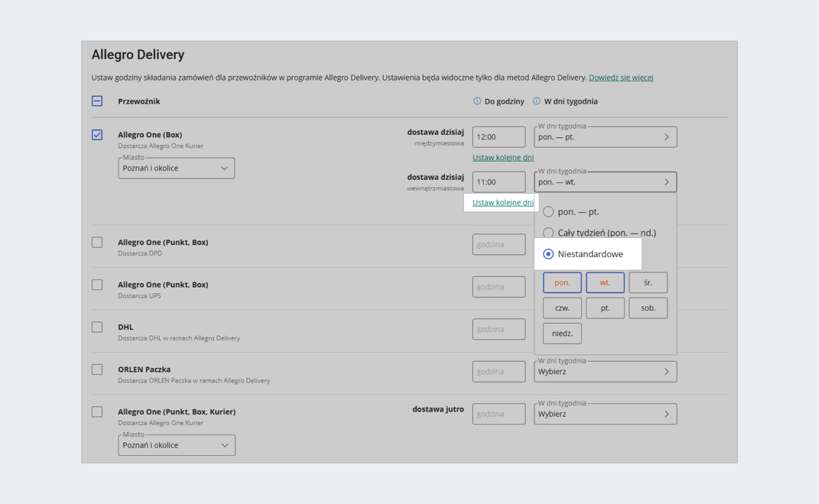Click the 12:00 time field
Screen dimensions: 819x504
[x=499, y=137]
